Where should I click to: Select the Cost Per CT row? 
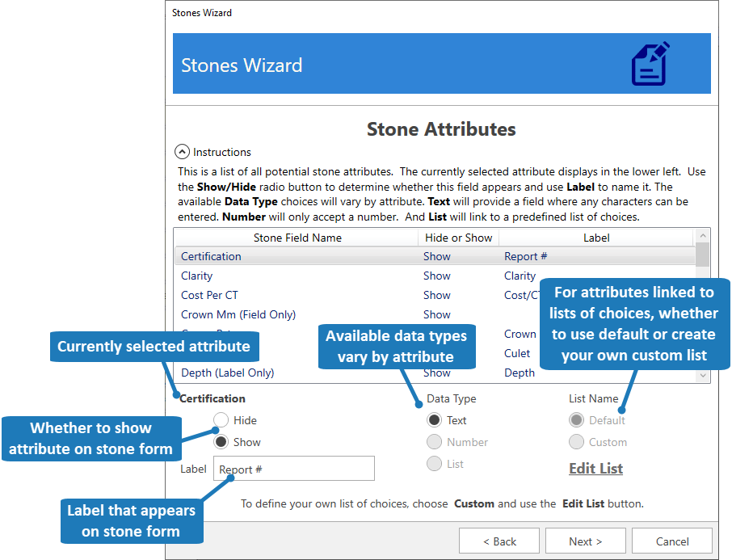click(209, 295)
